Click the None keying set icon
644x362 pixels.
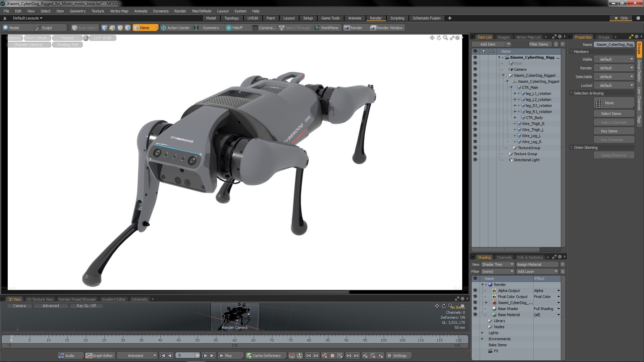click(599, 103)
